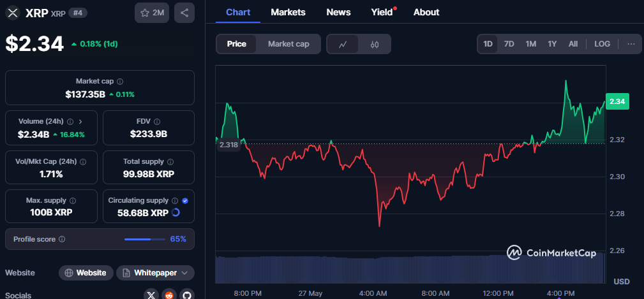Add XRP to watchlist with star button
The height and width of the screenshot is (299, 644).
coord(152,13)
